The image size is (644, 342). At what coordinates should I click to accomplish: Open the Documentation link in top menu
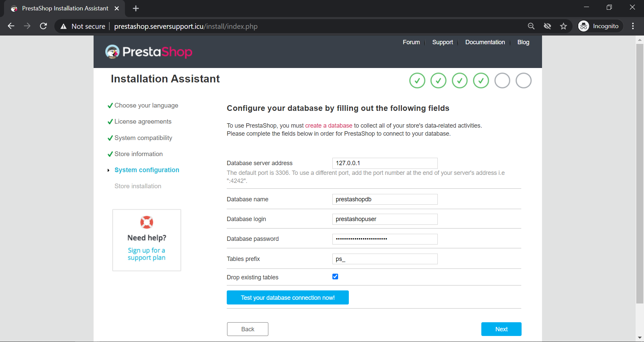[485, 42]
